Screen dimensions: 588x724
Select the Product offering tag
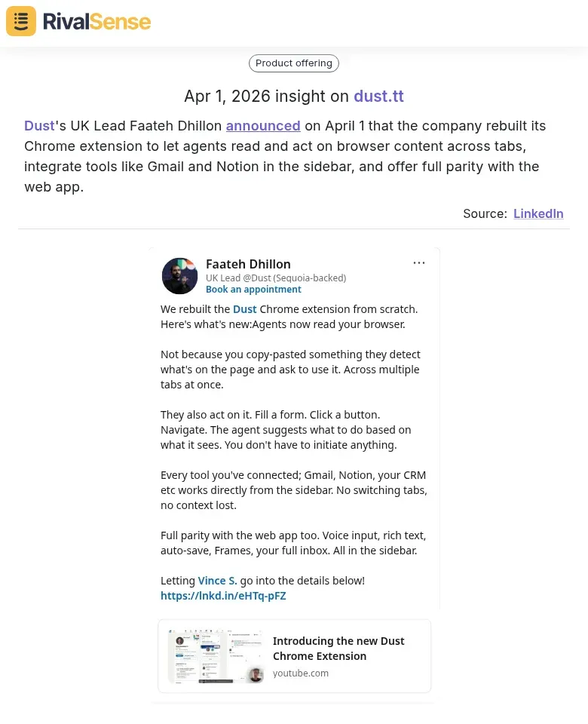293,63
